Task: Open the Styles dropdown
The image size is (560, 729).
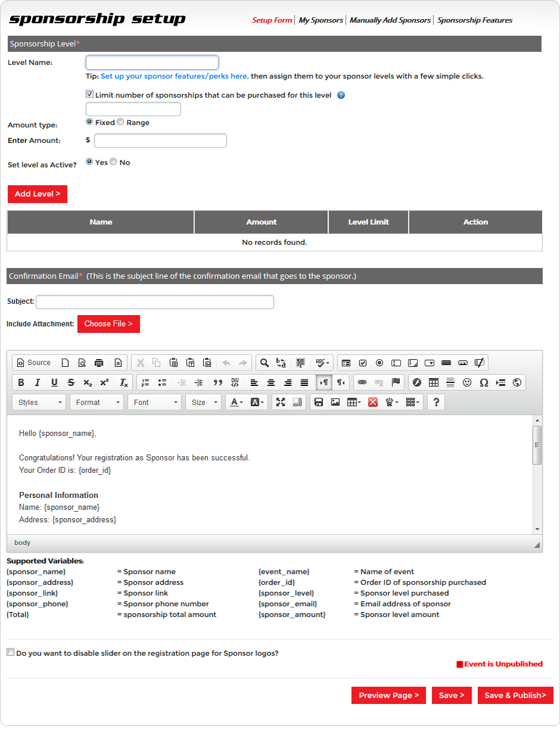Action: point(39,403)
